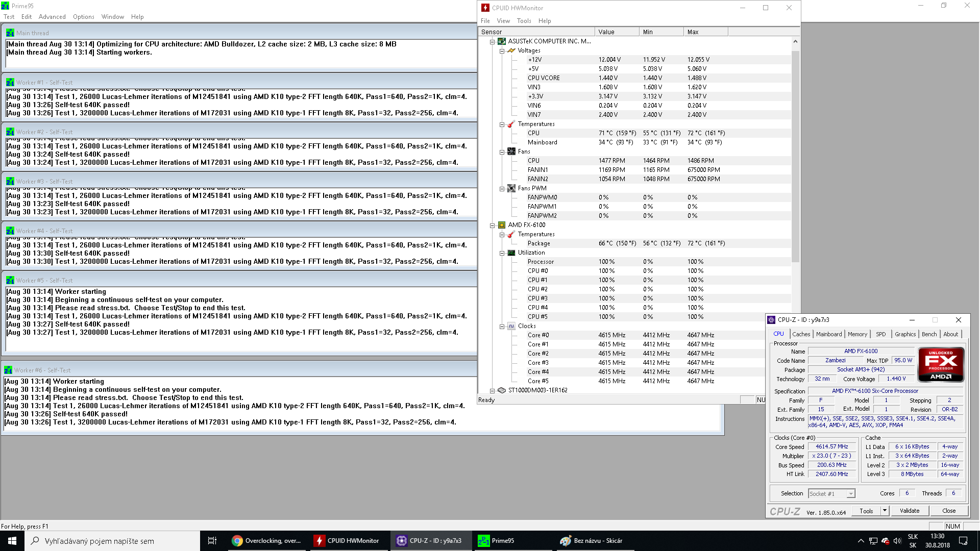The height and width of the screenshot is (551, 980).
Task: Switch to the Memory tab in CPU-Z
Action: pyautogui.click(x=857, y=334)
